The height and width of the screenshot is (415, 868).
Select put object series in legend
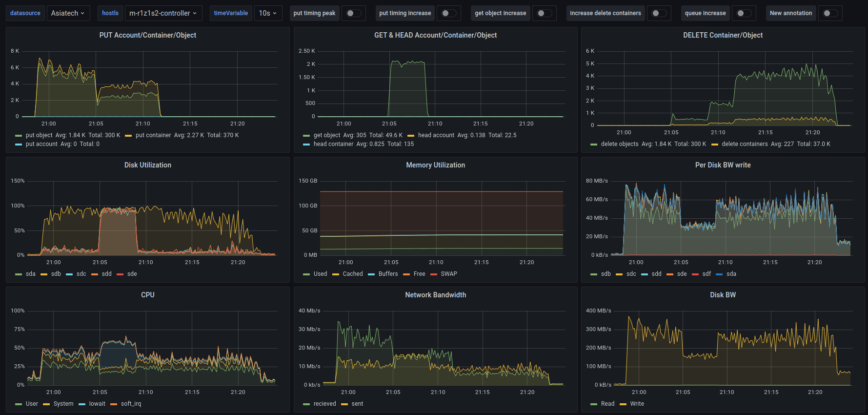[39, 135]
